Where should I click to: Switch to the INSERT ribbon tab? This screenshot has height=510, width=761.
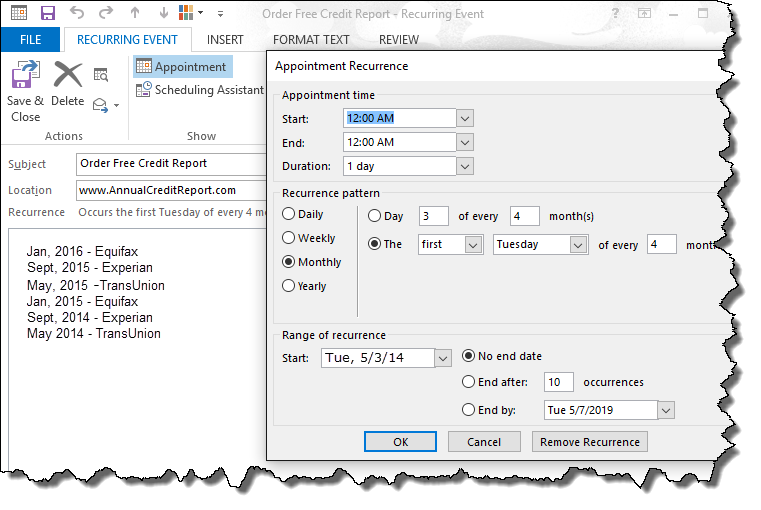click(225, 40)
